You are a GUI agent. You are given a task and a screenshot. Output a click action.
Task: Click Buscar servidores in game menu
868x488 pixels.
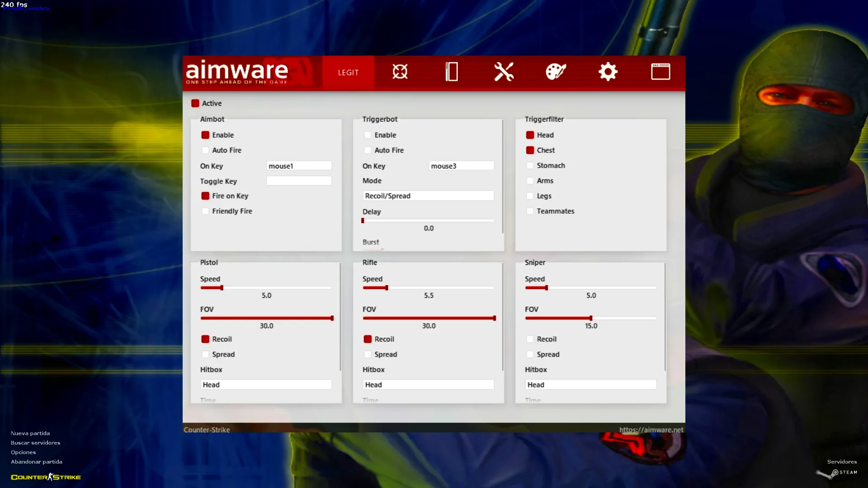click(x=35, y=442)
